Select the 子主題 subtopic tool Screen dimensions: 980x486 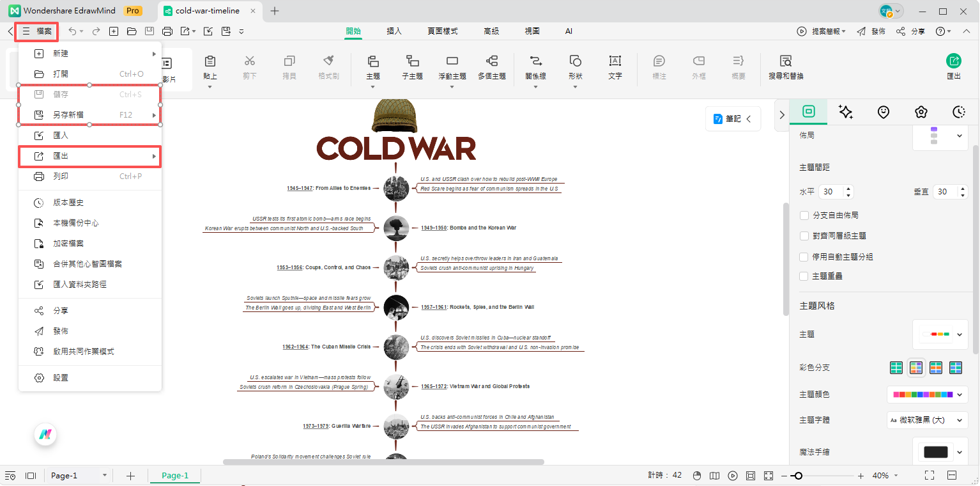pos(412,61)
